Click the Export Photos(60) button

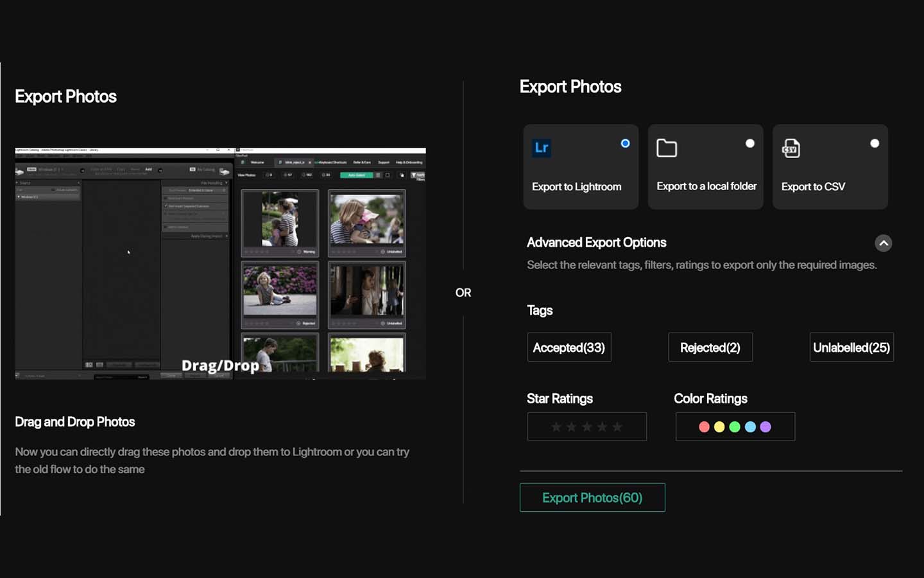point(592,497)
